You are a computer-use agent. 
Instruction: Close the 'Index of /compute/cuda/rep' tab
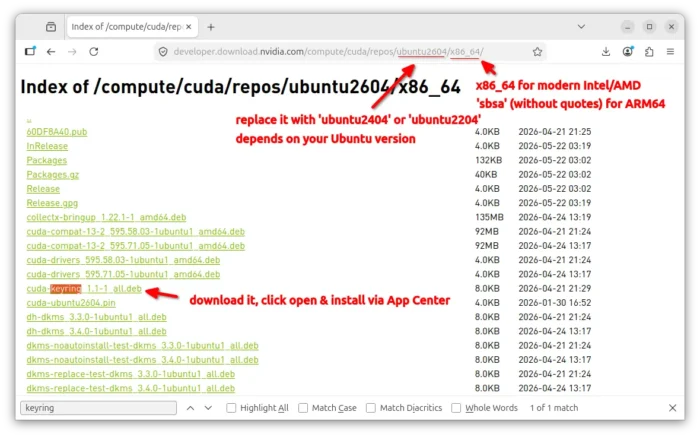pos(189,27)
